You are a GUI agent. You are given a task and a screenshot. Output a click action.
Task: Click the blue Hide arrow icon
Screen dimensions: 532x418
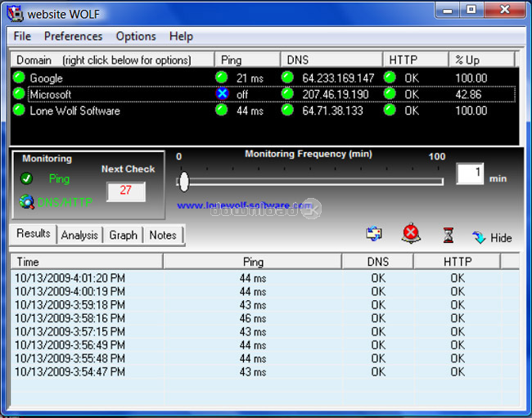coord(479,237)
